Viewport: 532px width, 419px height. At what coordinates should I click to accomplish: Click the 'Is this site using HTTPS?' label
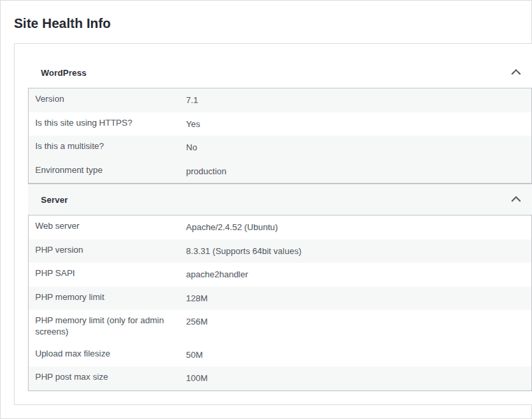coord(84,123)
